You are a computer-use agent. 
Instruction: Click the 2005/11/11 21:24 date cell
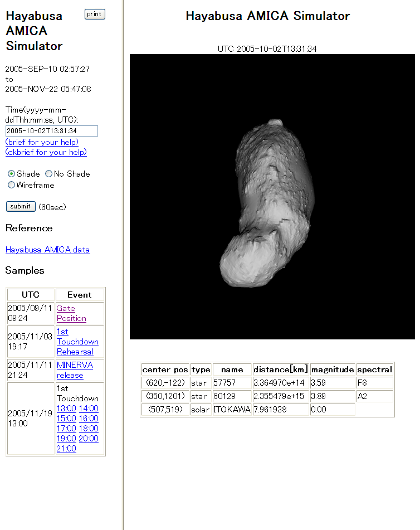pos(31,370)
